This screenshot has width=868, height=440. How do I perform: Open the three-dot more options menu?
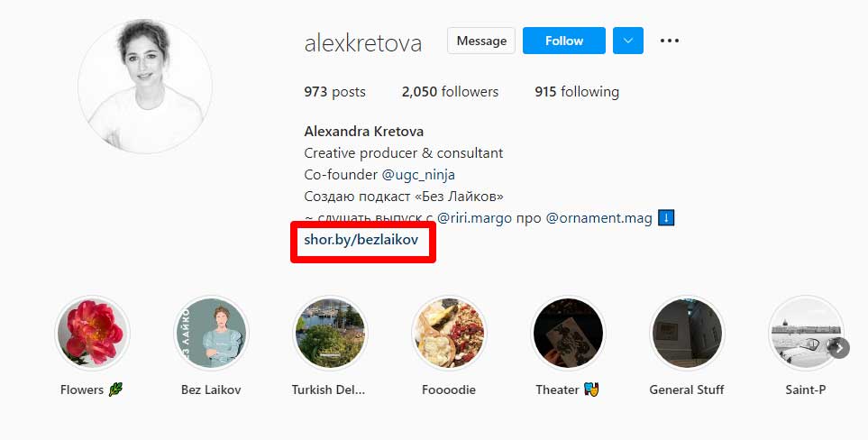coord(670,41)
